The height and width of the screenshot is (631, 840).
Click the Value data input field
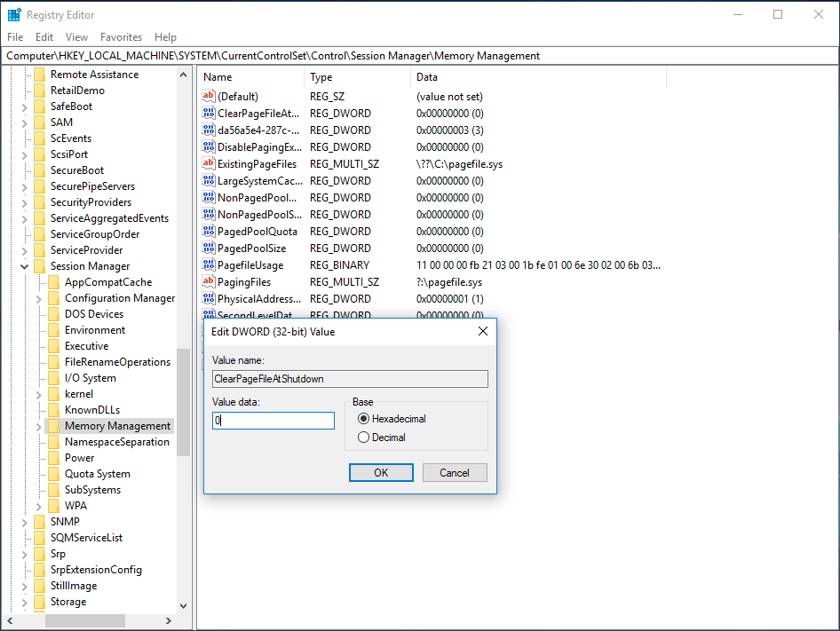click(273, 421)
